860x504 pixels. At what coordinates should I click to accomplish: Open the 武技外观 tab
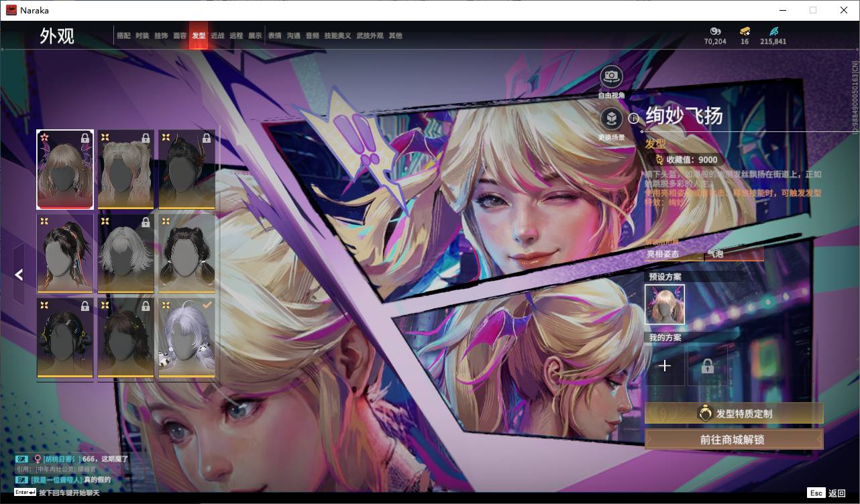click(370, 36)
